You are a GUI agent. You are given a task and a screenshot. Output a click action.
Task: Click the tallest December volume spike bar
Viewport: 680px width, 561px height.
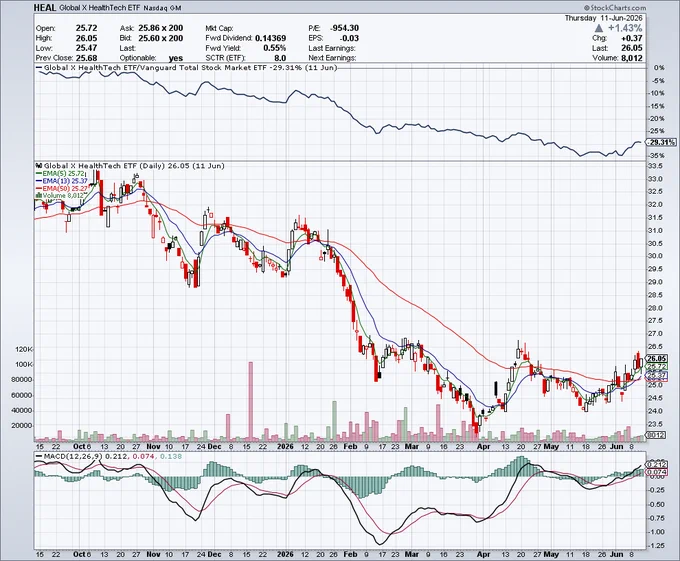251,400
